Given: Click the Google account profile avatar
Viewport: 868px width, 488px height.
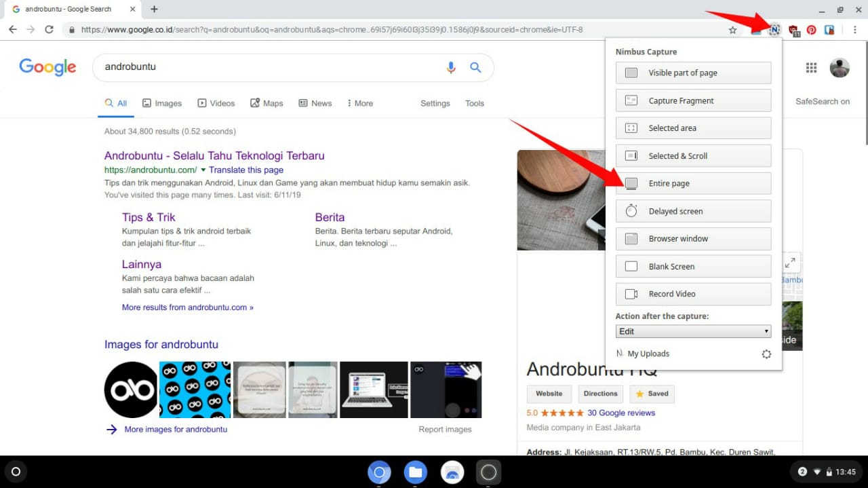Looking at the screenshot, I should tap(840, 67).
